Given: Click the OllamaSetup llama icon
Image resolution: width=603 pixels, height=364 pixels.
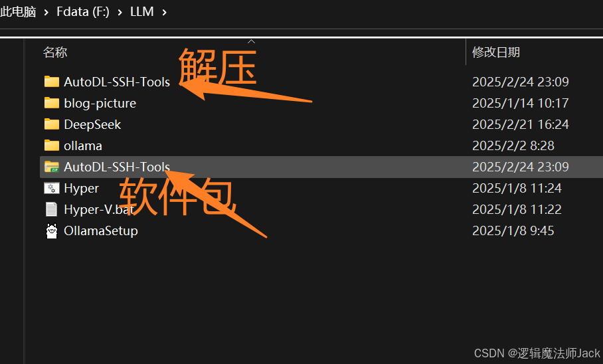Looking at the screenshot, I should 51,231.
